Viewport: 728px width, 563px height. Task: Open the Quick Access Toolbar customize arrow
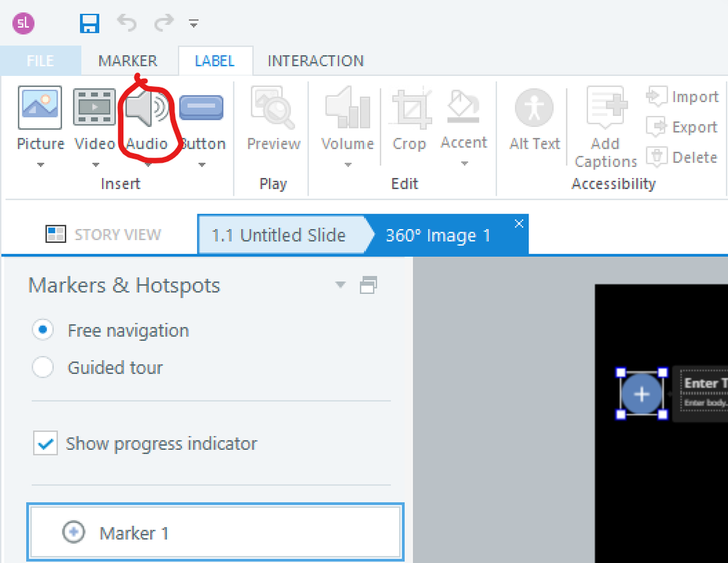pos(194,23)
